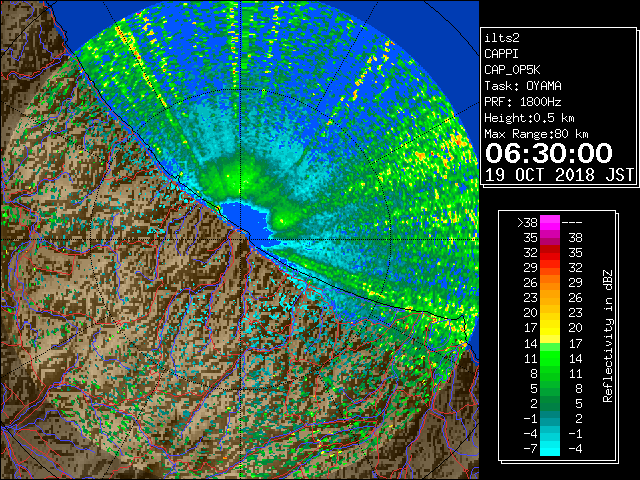Click the 06:30:00 timestamp

pos(549,153)
